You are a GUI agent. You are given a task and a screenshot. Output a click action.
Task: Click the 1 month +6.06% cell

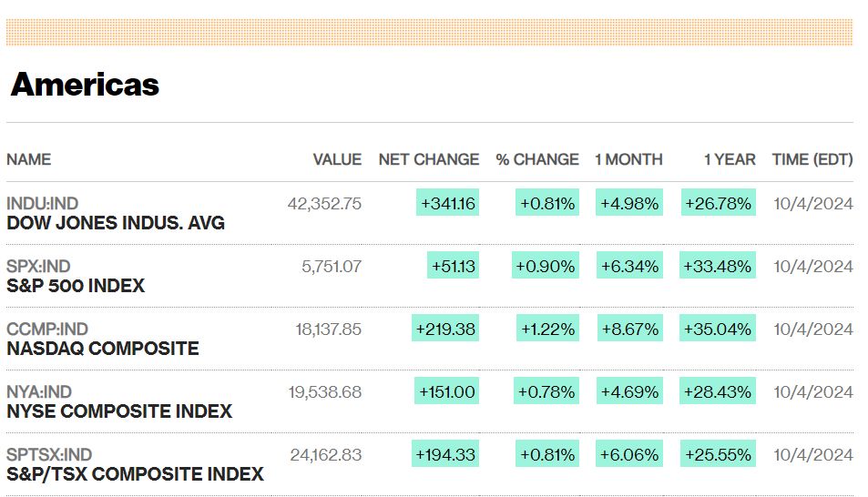pyautogui.click(x=629, y=454)
